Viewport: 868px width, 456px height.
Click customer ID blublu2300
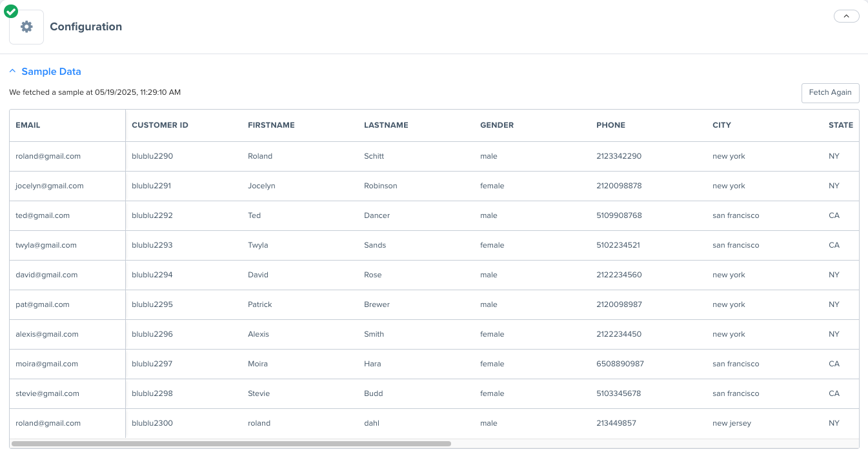pyautogui.click(x=152, y=423)
